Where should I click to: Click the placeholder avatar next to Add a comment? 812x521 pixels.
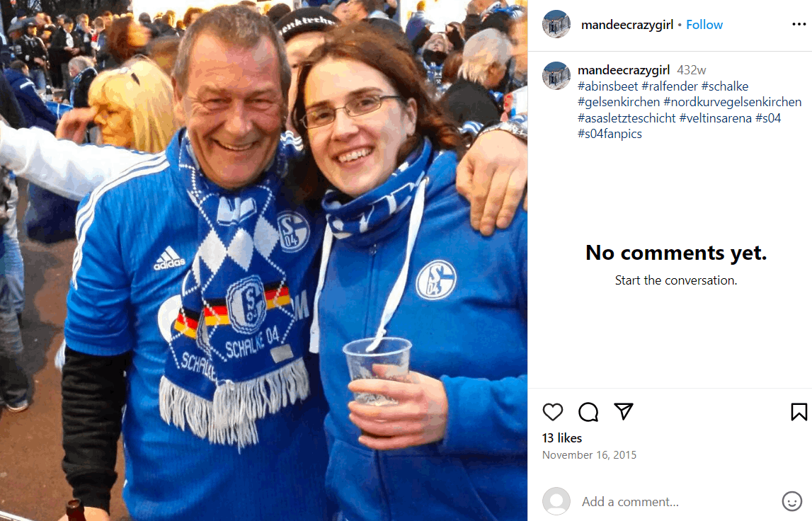pos(556,501)
